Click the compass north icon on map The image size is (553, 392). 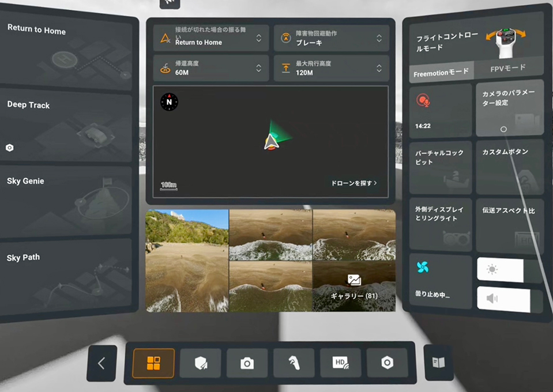[x=169, y=102]
